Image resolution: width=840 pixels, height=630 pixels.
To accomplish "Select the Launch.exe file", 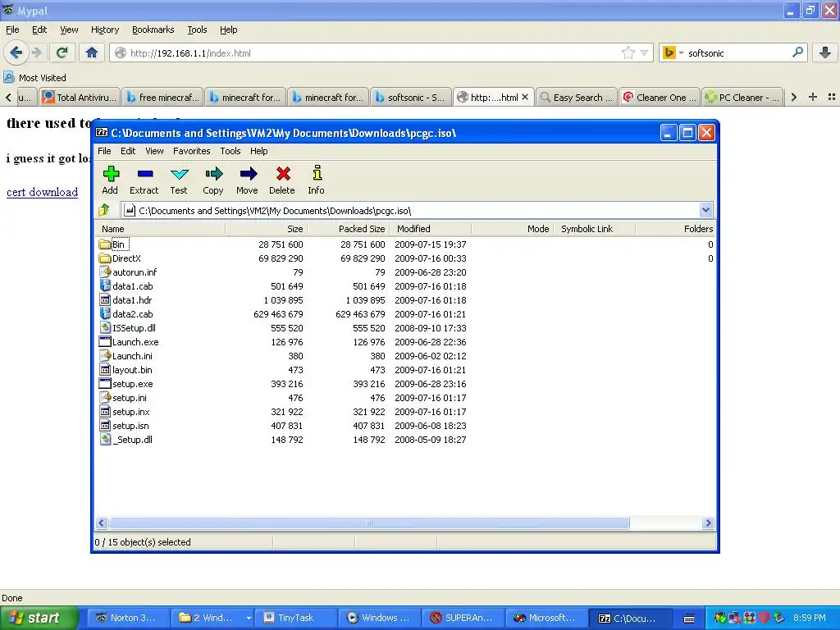I will (135, 342).
